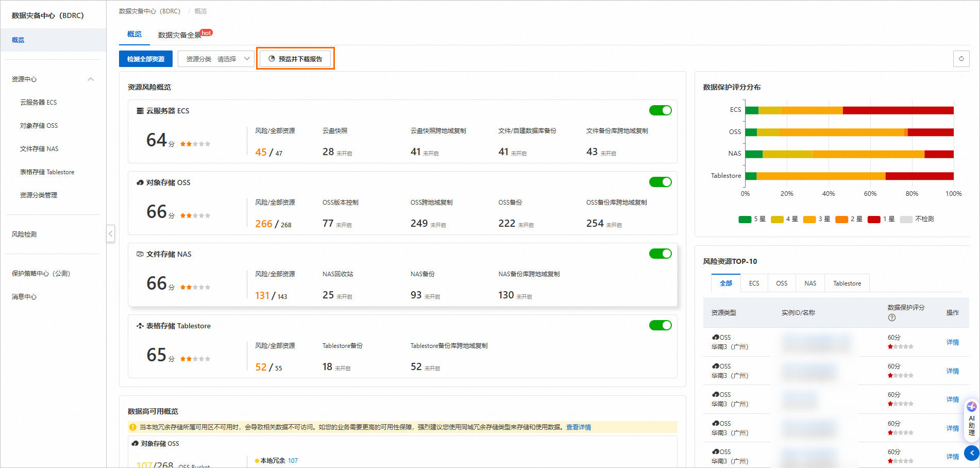Turn off the 文件存储 NAS switch
This screenshot has height=468, width=980.
point(660,254)
